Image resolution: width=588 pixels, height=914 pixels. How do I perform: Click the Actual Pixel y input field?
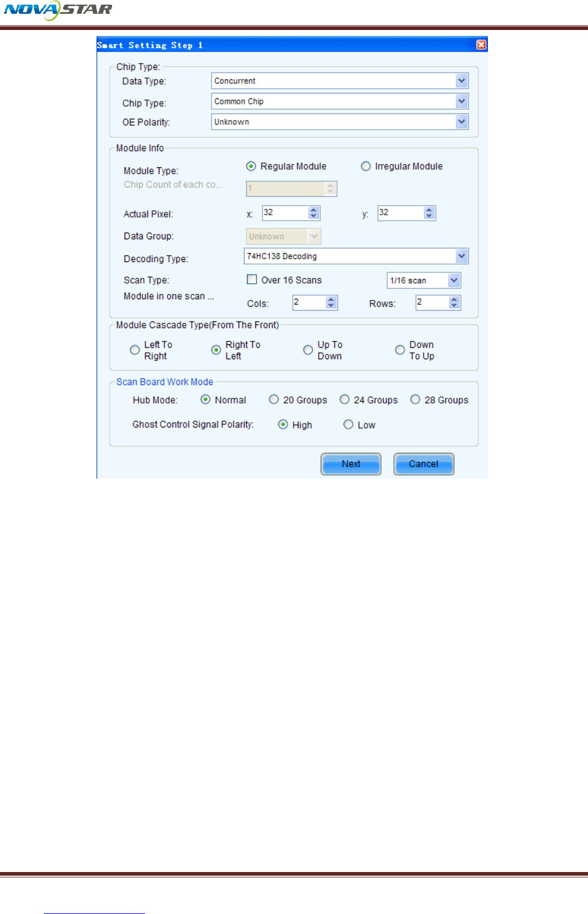coord(400,213)
